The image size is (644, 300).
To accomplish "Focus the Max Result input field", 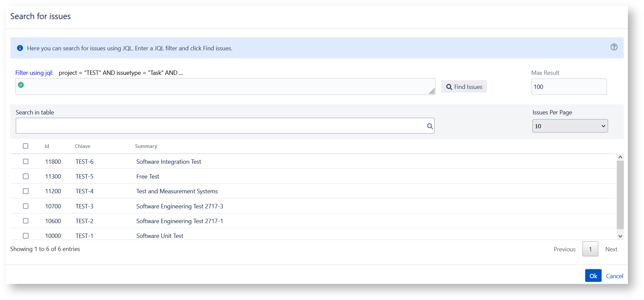I will coord(569,87).
